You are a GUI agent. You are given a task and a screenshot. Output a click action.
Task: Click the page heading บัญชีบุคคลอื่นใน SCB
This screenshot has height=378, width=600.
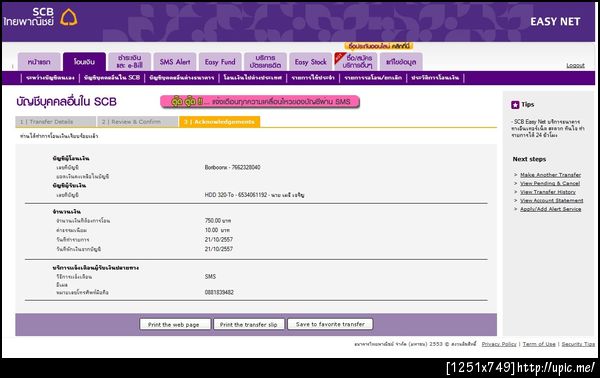point(66,102)
